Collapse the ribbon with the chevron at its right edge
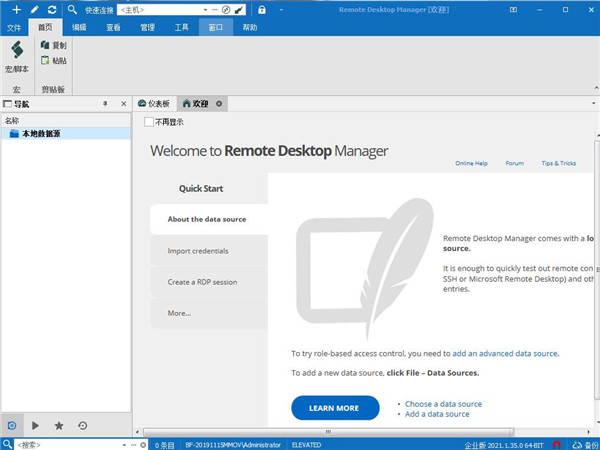 click(596, 88)
